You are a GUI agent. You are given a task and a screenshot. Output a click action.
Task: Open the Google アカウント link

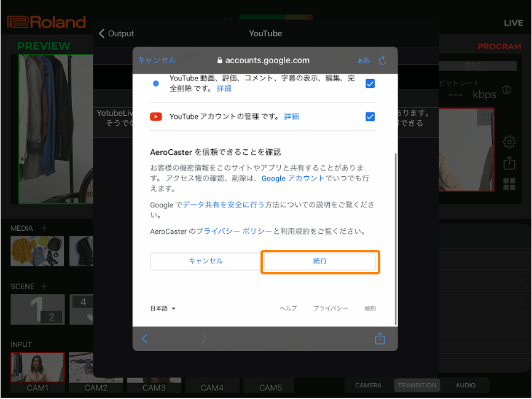point(293,178)
